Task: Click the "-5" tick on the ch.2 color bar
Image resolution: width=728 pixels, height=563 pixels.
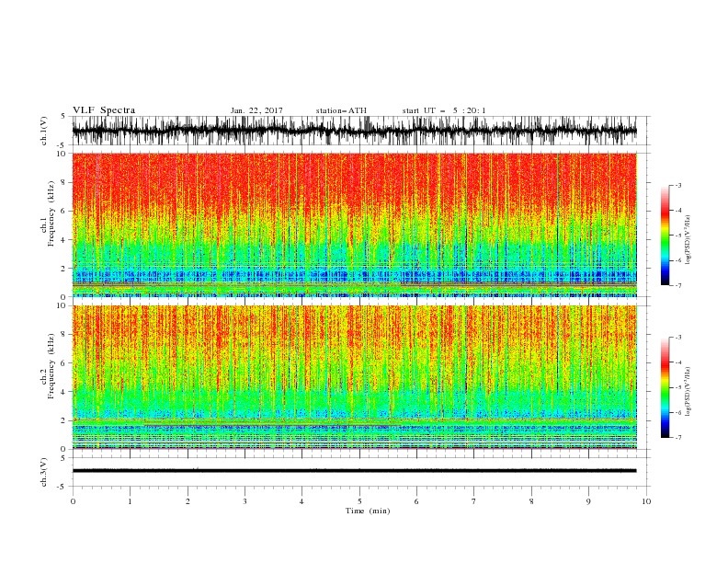Action: (677, 387)
